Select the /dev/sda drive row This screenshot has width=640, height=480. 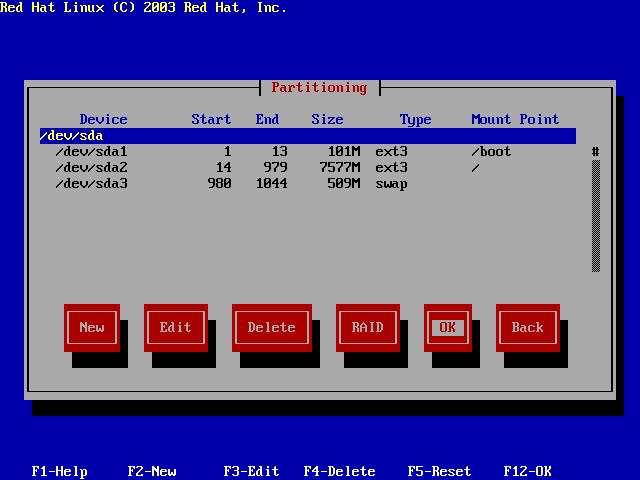coord(308,136)
